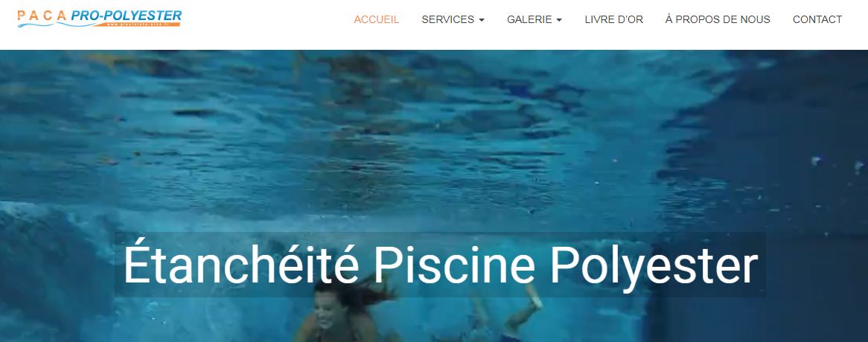Visit the À PROPOS DE NOUS page
This screenshot has height=342, width=868.
pyautogui.click(x=718, y=19)
